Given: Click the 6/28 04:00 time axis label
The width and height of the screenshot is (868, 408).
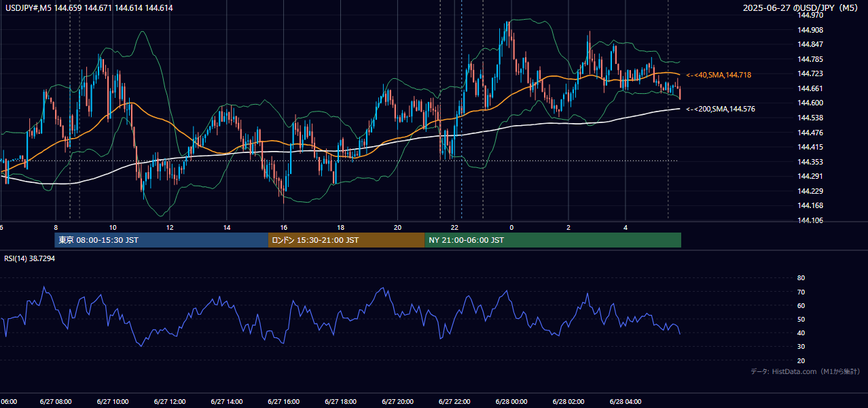Looking at the screenshot, I should [626, 402].
